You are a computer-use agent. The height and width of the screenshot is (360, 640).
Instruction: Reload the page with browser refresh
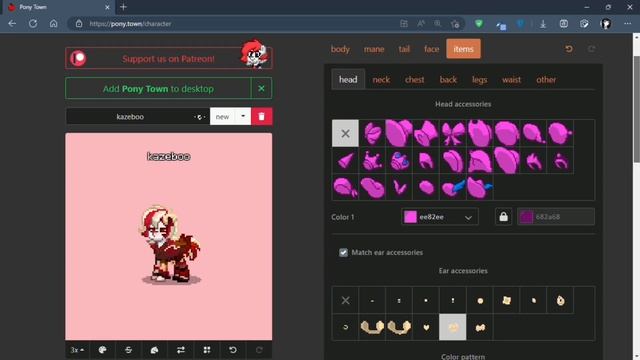[x=33, y=24]
